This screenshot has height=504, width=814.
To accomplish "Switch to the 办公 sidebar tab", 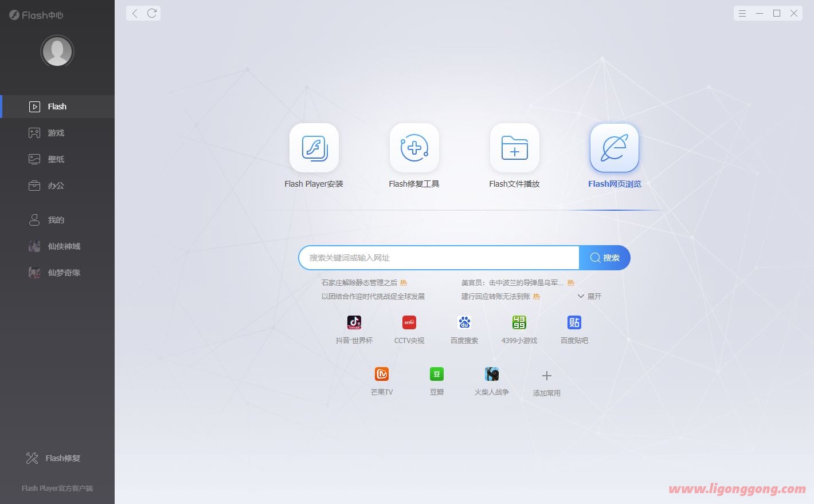I will coord(57,186).
